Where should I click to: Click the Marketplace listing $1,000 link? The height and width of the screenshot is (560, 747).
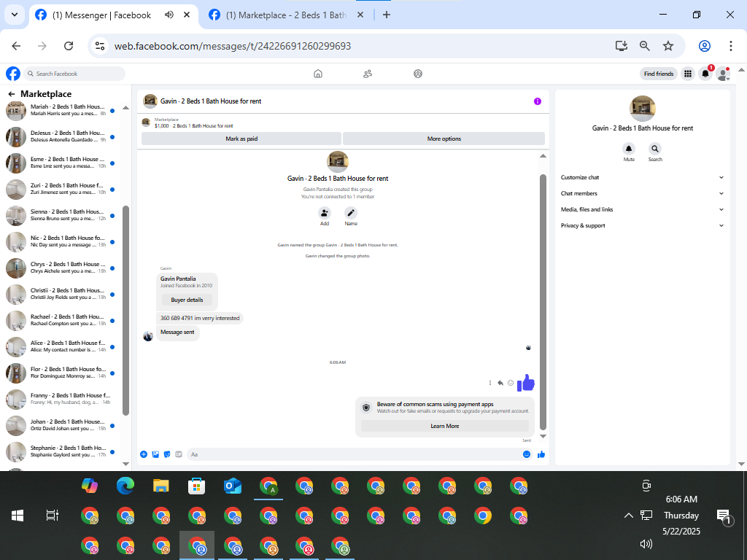pyautogui.click(x=194, y=125)
